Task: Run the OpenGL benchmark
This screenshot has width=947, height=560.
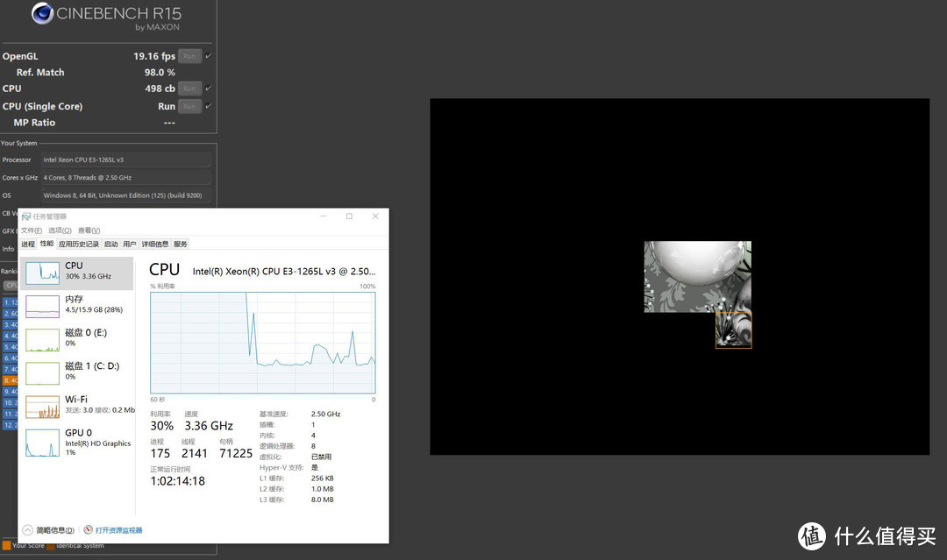Action: click(x=189, y=56)
